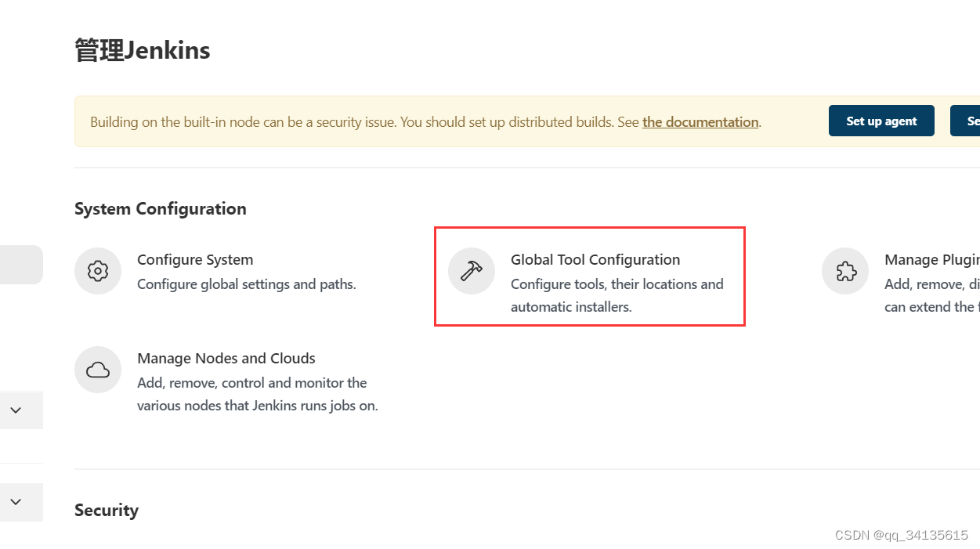The width and height of the screenshot is (980, 549).
Task: Open the Manage Nodes and Clouds title
Action: [226, 358]
